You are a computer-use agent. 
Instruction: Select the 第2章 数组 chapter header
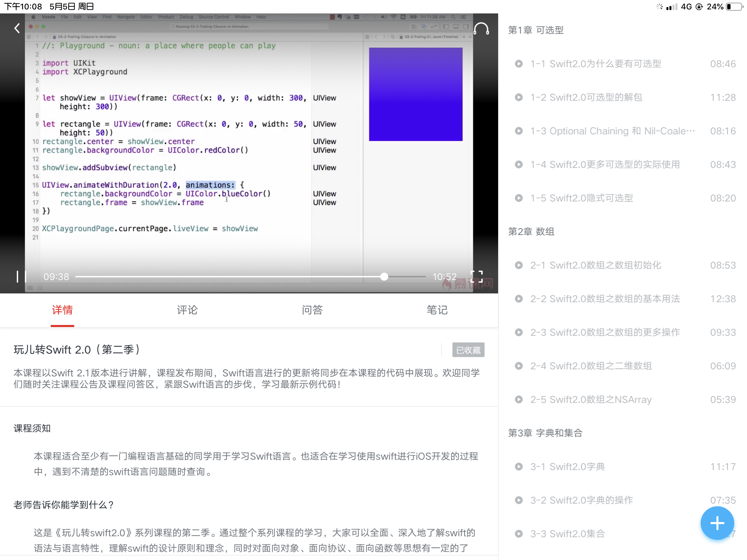pyautogui.click(x=531, y=232)
